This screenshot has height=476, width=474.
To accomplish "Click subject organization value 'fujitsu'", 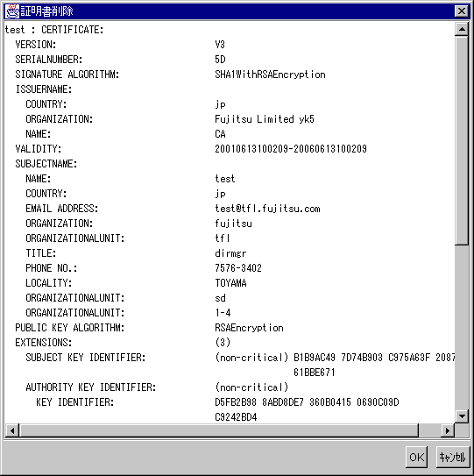I will pyautogui.click(x=233, y=224).
